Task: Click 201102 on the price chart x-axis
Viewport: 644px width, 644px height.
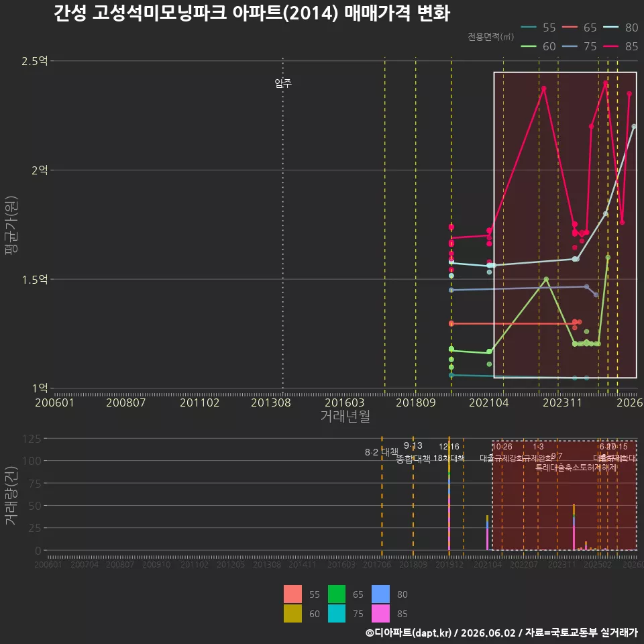Action: coord(200,402)
